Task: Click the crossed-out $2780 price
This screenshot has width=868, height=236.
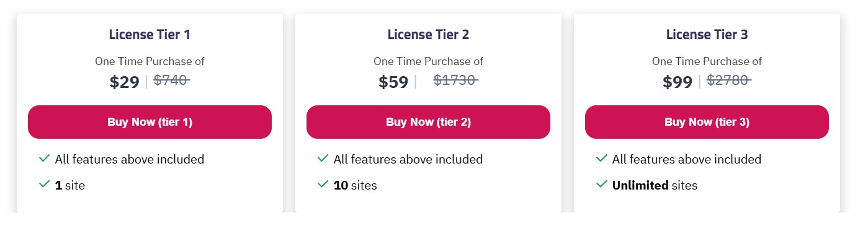Action: (x=729, y=80)
